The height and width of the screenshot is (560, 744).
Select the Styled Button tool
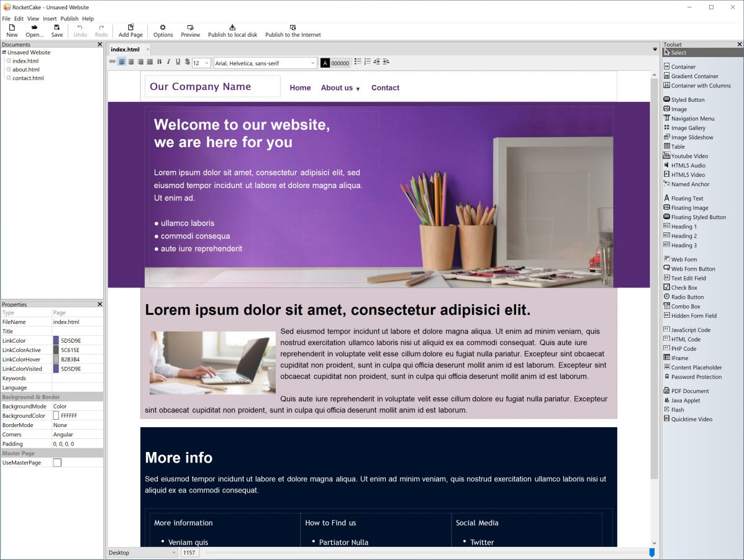[x=687, y=99]
